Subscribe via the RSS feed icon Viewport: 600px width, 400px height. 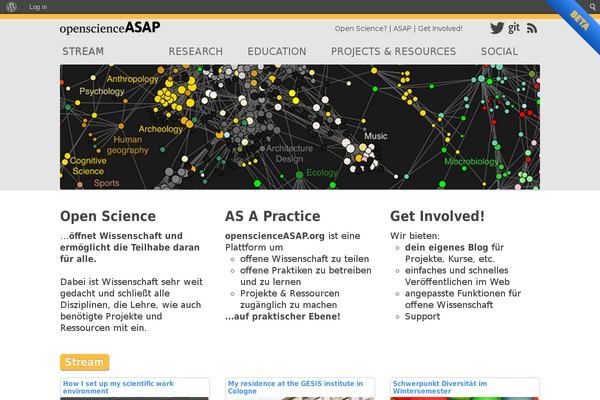[x=532, y=28]
